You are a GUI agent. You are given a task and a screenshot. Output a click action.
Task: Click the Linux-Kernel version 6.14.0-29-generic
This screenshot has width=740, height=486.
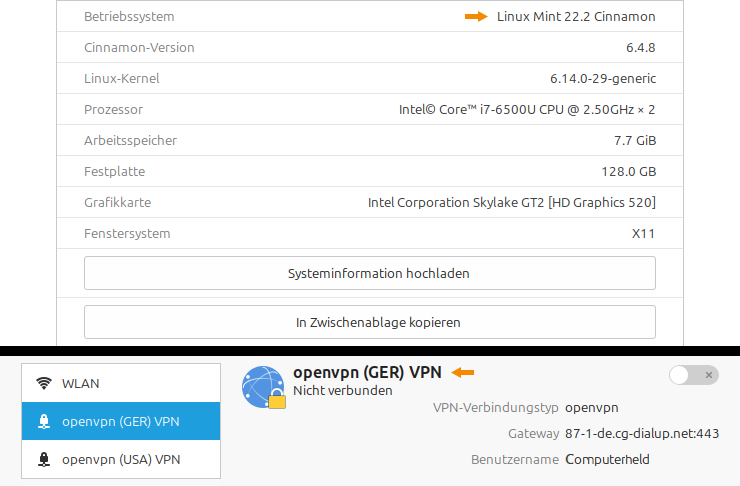(602, 78)
